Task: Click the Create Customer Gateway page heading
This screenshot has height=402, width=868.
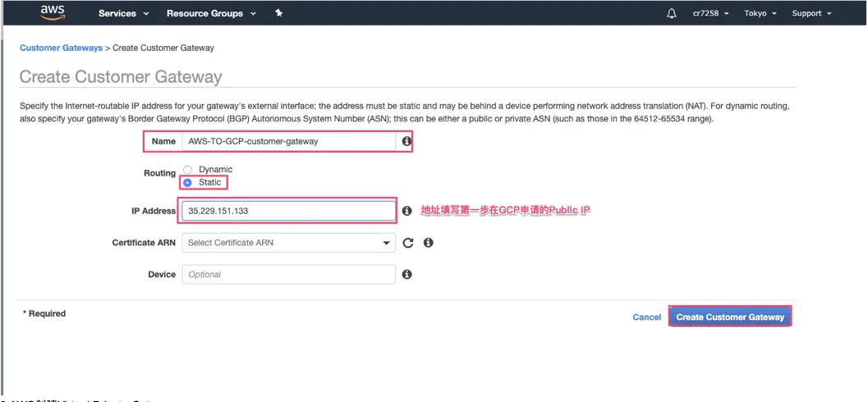Action: pyautogui.click(x=121, y=76)
